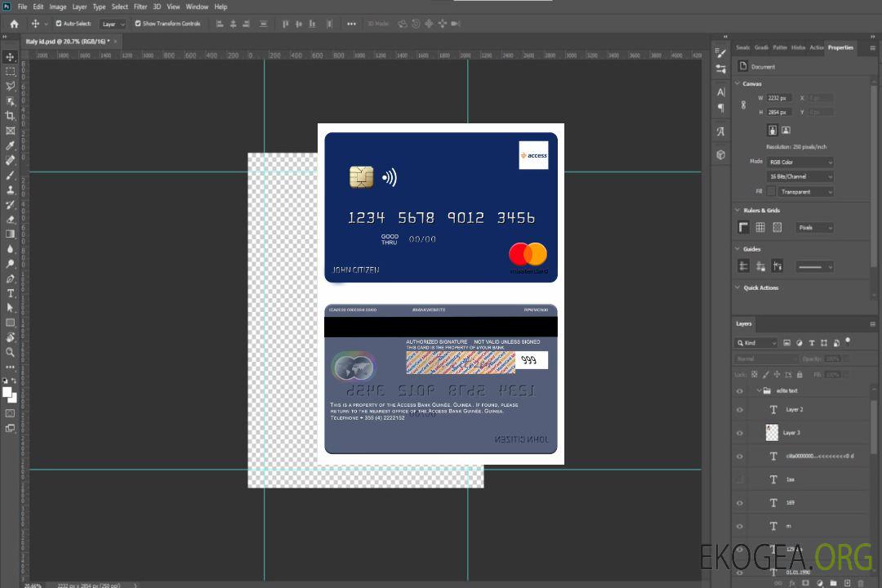The width and height of the screenshot is (882, 588).
Task: Toggle layer filtering on/off switch
Action: [848, 341]
